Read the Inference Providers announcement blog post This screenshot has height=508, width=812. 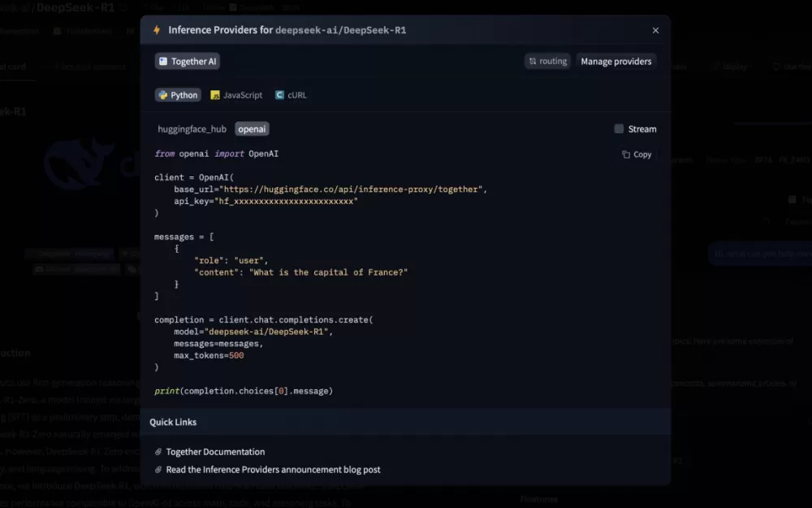(273, 470)
